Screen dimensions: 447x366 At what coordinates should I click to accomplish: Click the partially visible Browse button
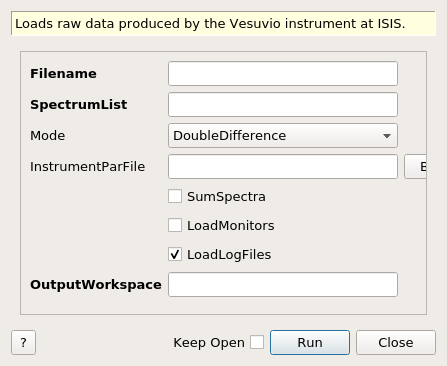tap(415, 166)
